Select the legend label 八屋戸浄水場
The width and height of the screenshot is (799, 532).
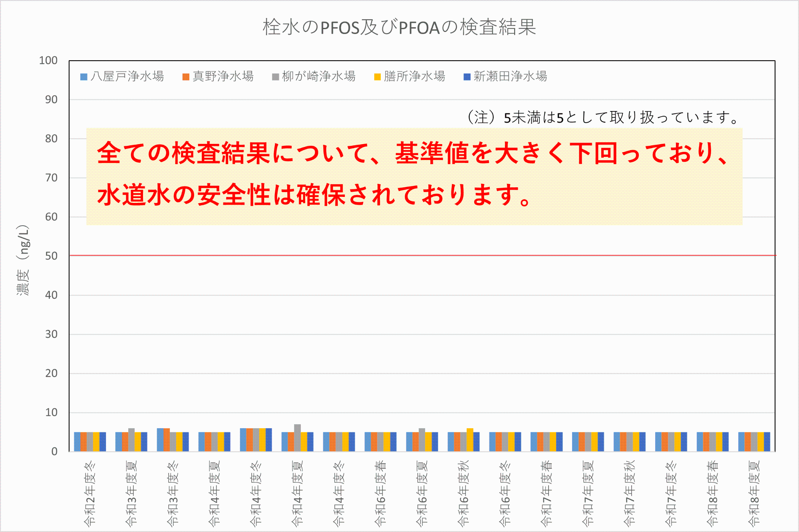[x=127, y=76]
